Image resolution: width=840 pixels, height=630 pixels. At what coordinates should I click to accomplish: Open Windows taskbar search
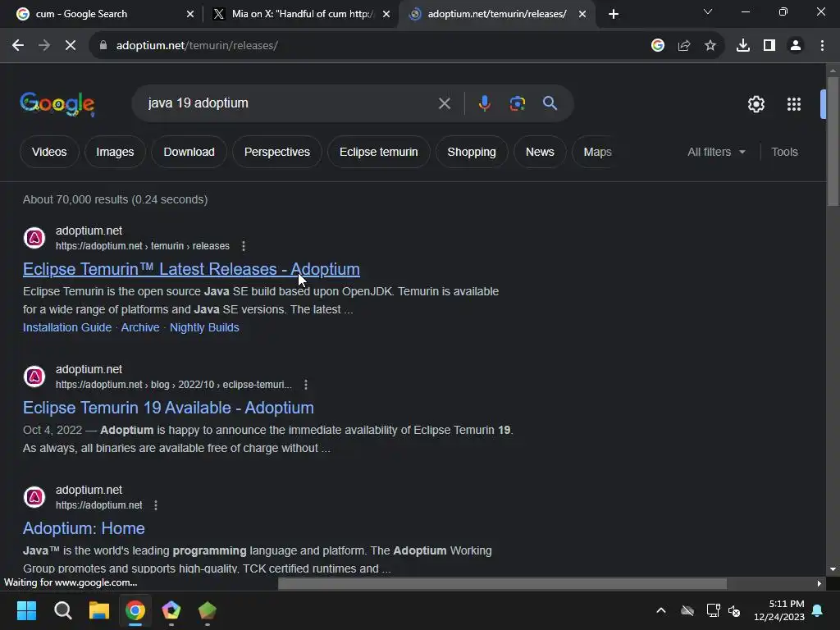tap(62, 610)
